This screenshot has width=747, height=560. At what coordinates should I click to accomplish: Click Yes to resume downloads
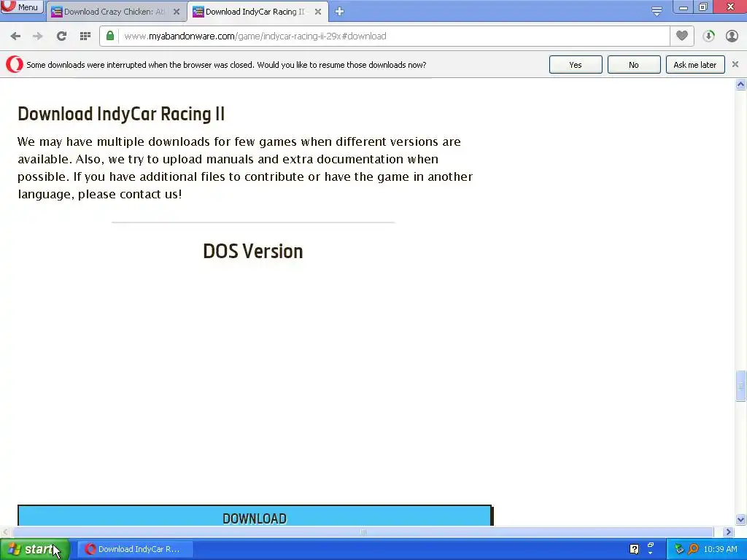(x=576, y=65)
